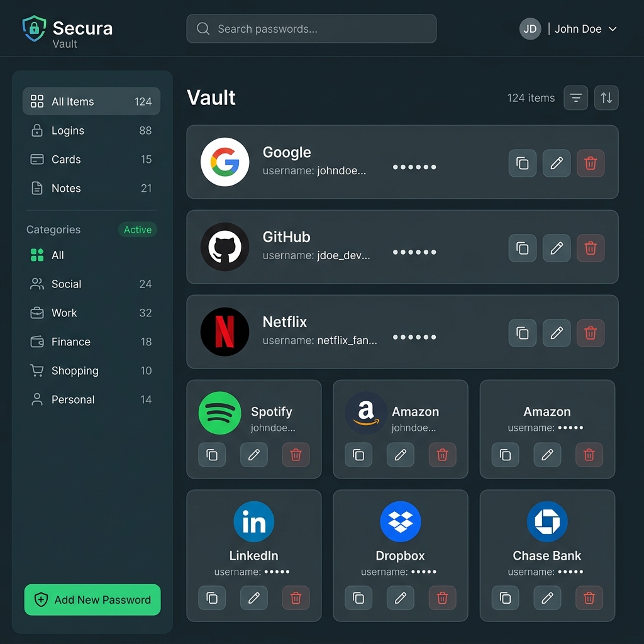Edit the Spotify card

[254, 455]
